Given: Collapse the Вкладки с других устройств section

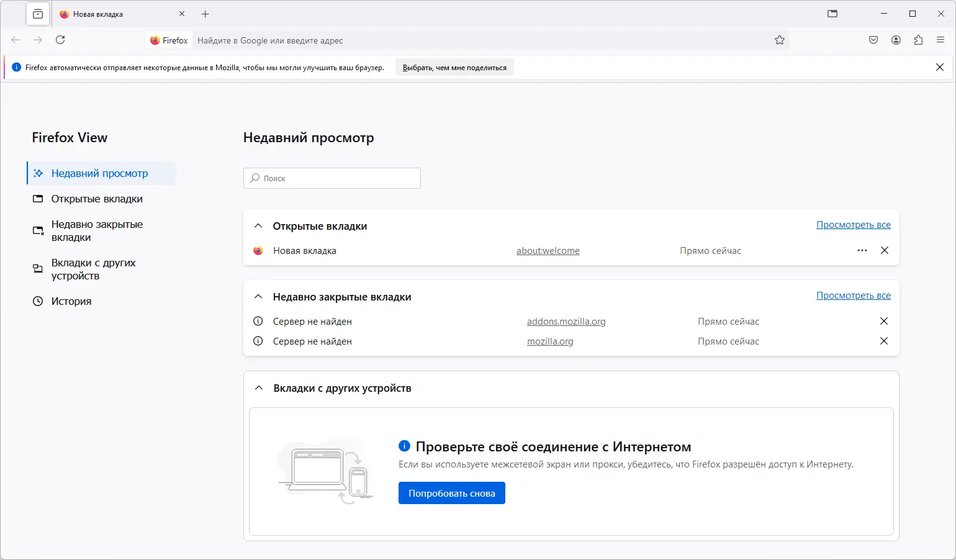Looking at the screenshot, I should click(x=259, y=387).
